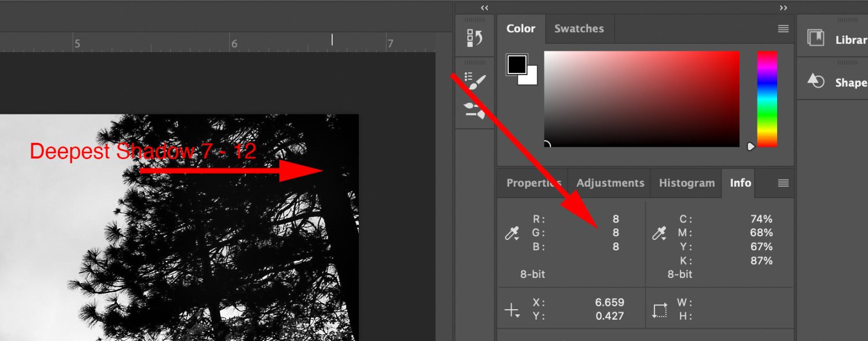Open the Color panel menu icon
This screenshot has width=868, height=341.
pyautogui.click(x=784, y=28)
